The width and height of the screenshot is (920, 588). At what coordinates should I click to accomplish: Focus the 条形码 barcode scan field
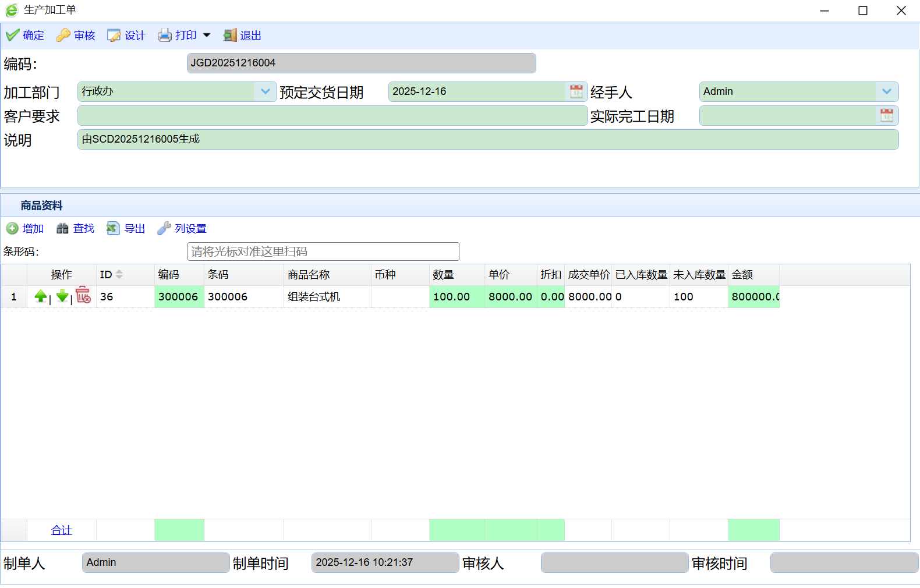323,252
